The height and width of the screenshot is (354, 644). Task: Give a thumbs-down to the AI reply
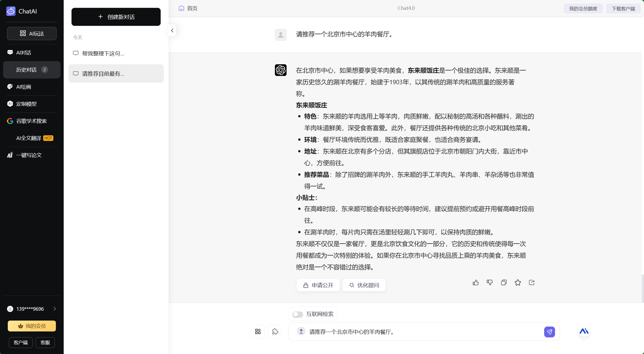(x=489, y=282)
